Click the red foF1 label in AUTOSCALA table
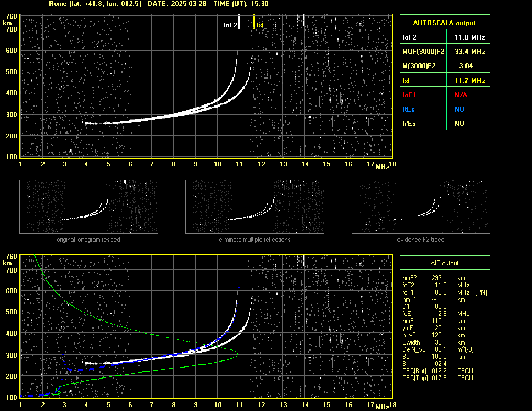 click(409, 95)
